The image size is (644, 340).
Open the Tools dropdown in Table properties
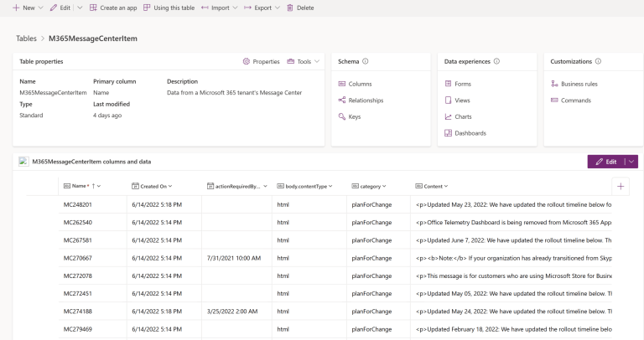click(303, 61)
